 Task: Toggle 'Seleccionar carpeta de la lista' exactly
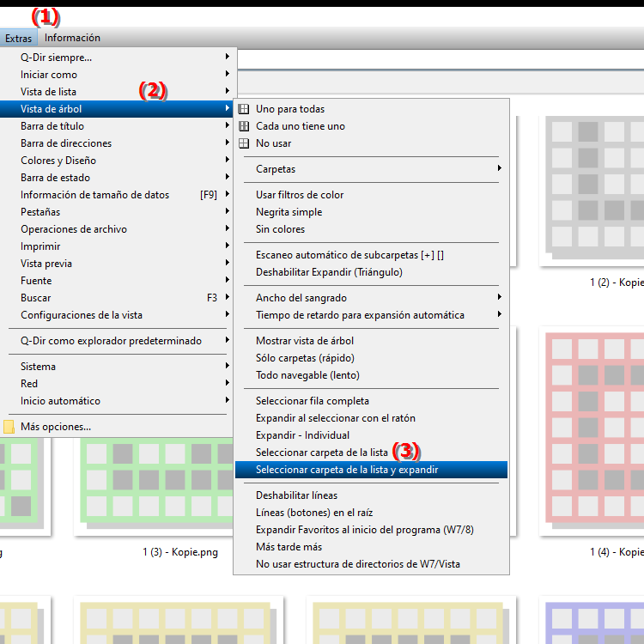(x=371, y=453)
